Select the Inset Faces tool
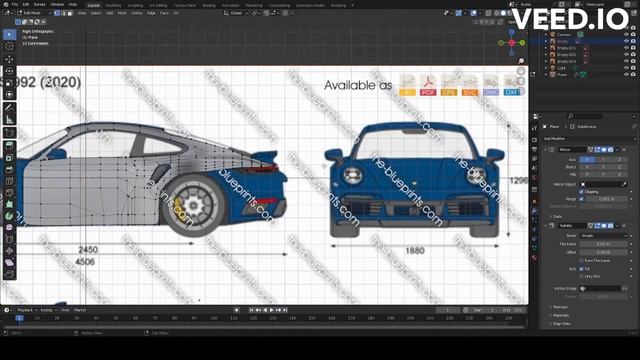The width and height of the screenshot is (640, 360). [9, 158]
